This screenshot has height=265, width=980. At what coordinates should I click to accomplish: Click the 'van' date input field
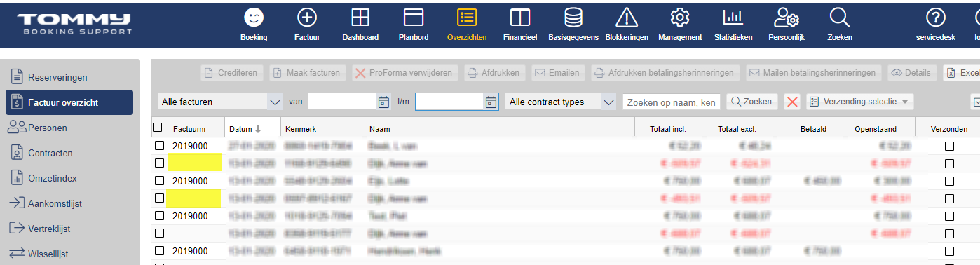click(342, 102)
